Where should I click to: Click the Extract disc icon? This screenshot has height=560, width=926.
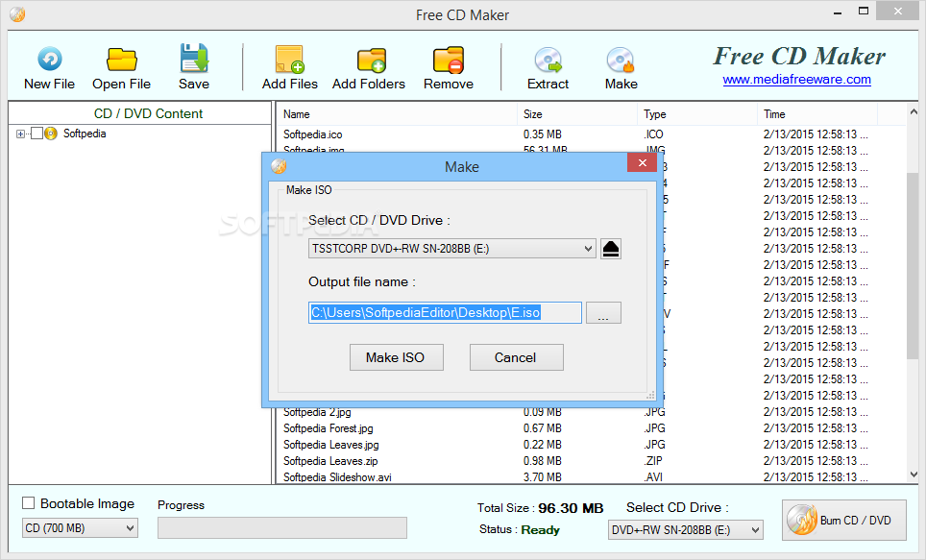pos(548,60)
